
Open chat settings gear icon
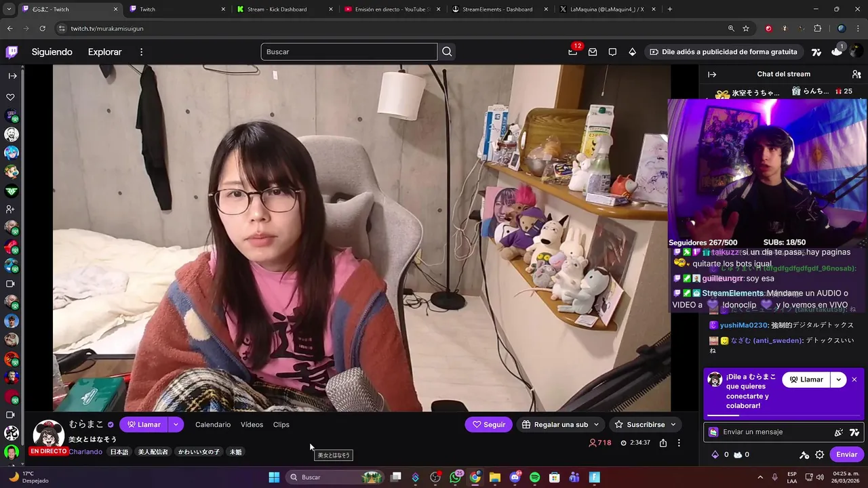[x=820, y=455]
